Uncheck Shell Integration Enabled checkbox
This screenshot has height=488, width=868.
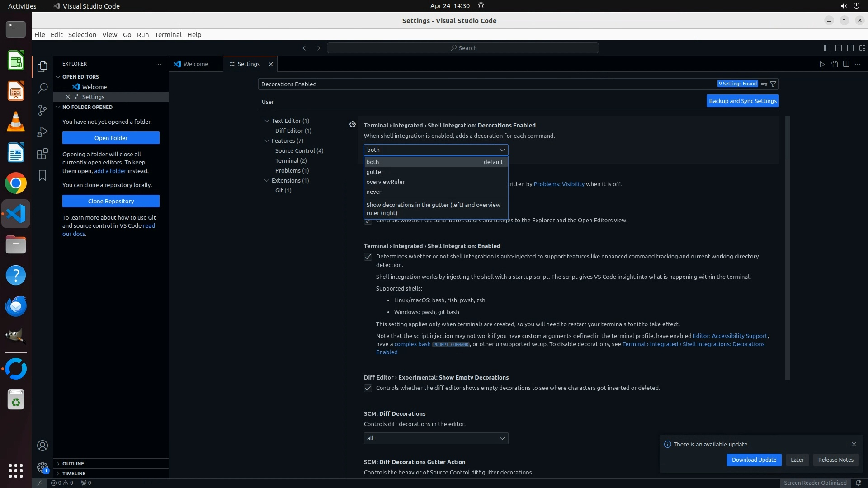tap(368, 257)
